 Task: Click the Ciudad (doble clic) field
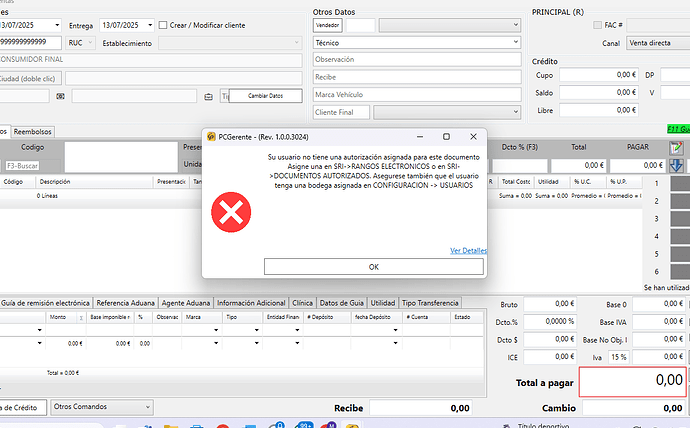[x=29, y=79]
